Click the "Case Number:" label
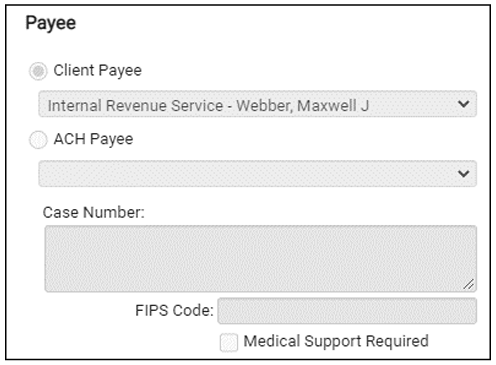The width and height of the screenshot is (496, 365). click(94, 212)
